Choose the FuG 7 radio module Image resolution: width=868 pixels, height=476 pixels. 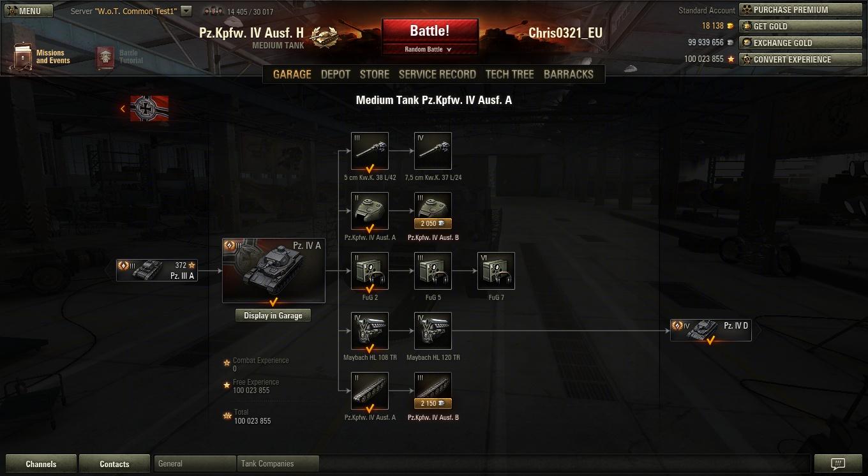coord(496,271)
